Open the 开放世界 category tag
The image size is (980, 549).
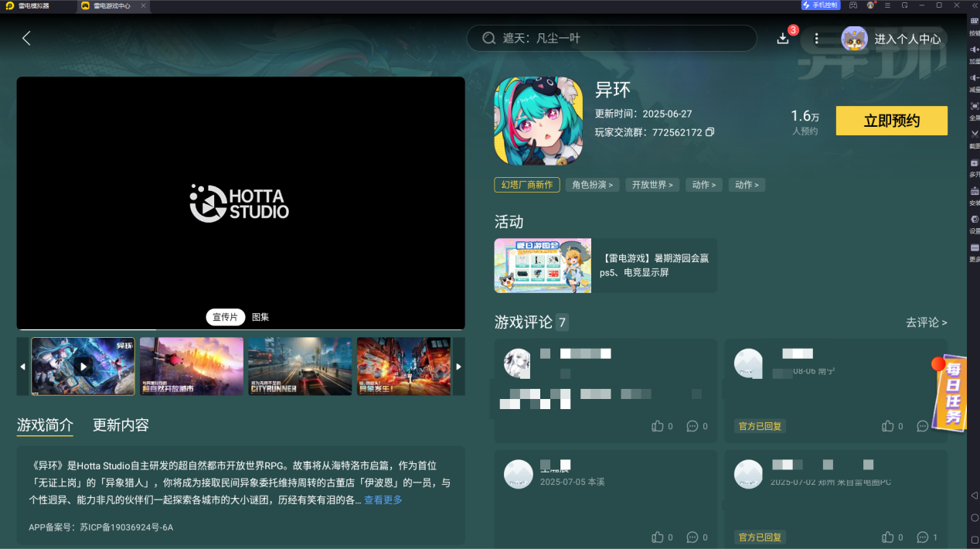(652, 185)
